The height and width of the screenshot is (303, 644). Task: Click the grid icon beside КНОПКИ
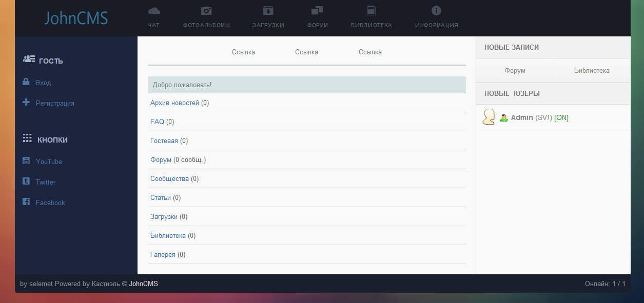point(28,138)
